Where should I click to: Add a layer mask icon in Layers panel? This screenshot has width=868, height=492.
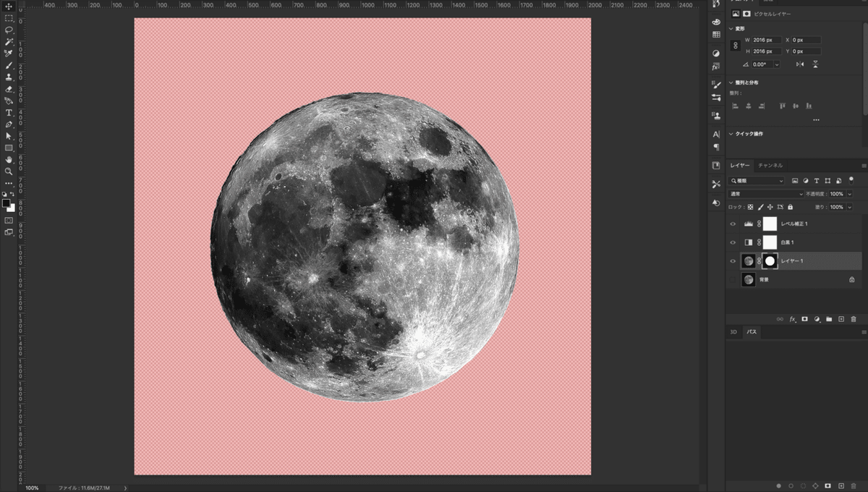[x=804, y=319]
